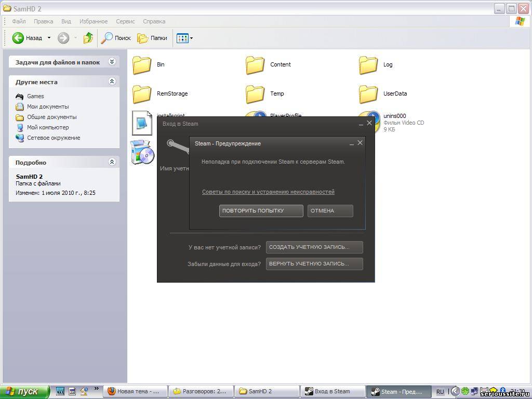Go up one folder level

point(88,38)
